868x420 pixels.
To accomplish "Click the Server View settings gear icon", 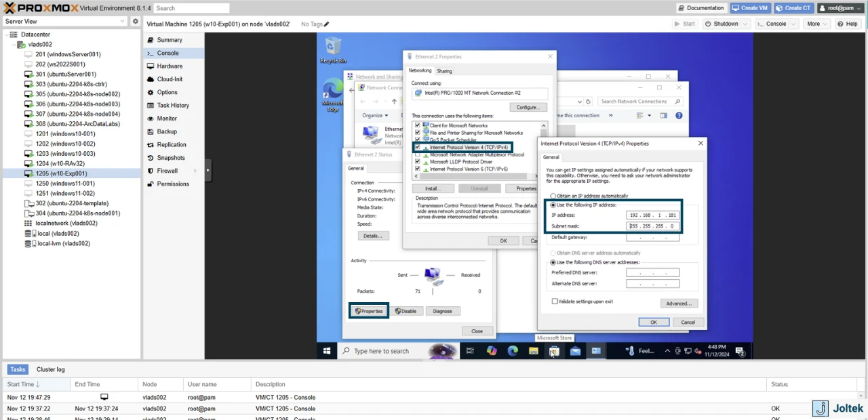I will pyautogui.click(x=135, y=22).
